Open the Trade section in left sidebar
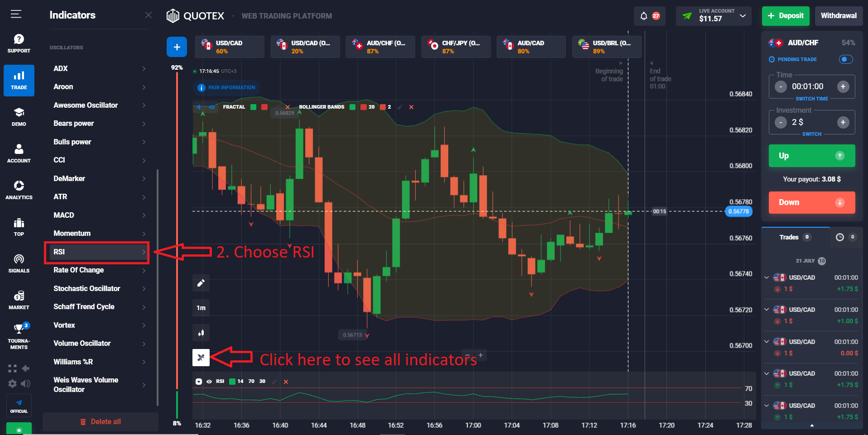Viewport: 868px width, 435px height. click(19, 81)
